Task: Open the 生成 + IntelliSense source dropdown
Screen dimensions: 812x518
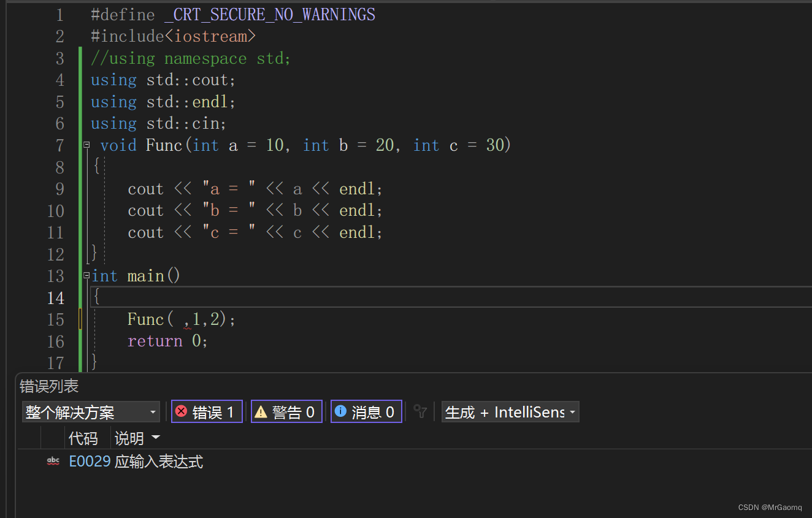Action: (510, 412)
